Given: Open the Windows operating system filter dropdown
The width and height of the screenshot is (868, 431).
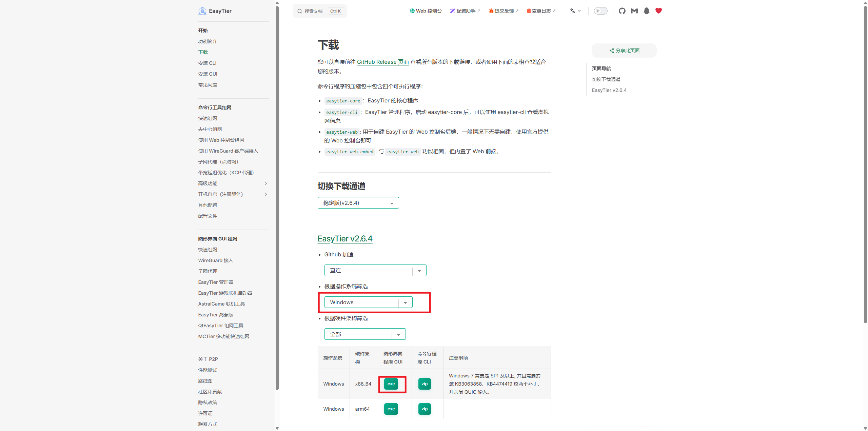Looking at the screenshot, I should point(368,302).
